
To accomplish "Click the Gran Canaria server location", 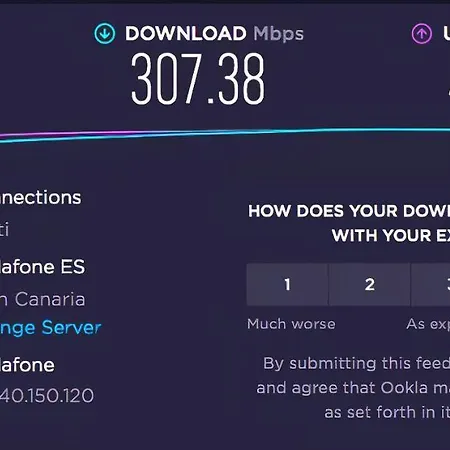I will click(x=42, y=299).
